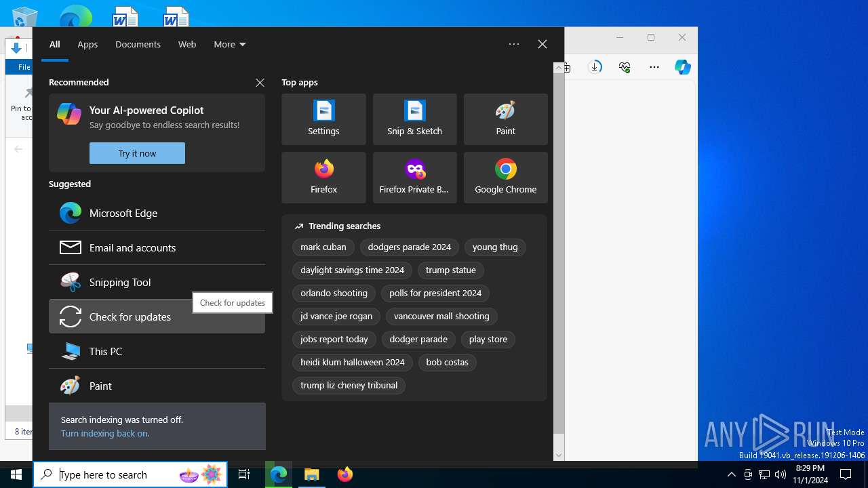Open Paint in Suggested list
Screen dimensions: 868x488
[157, 386]
